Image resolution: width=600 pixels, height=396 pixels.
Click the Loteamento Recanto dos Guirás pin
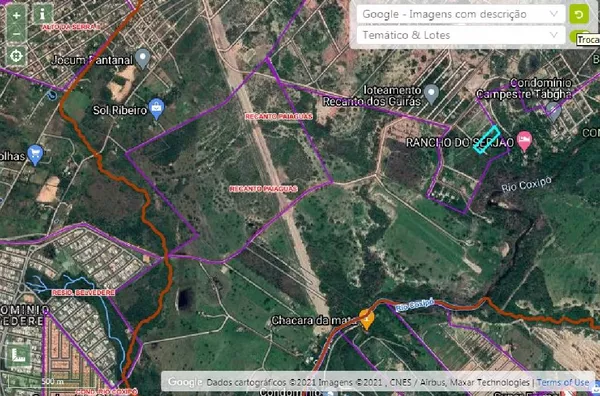pos(432,94)
